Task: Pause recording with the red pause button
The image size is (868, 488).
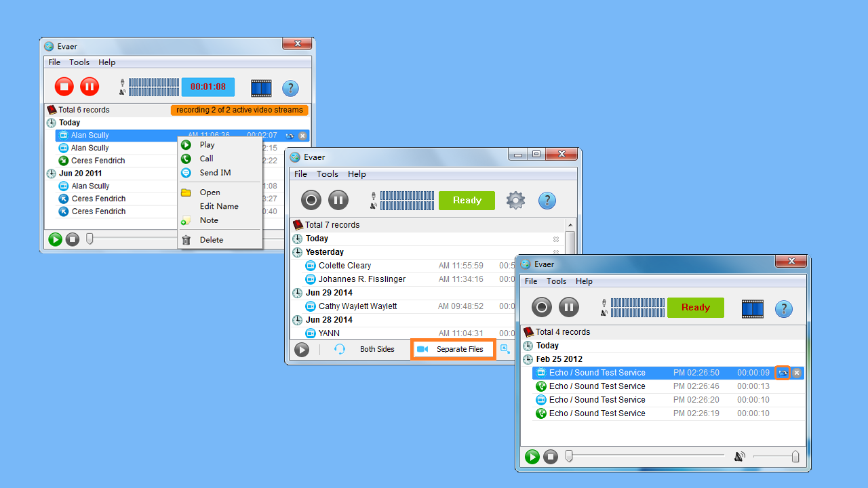Action: tap(90, 86)
